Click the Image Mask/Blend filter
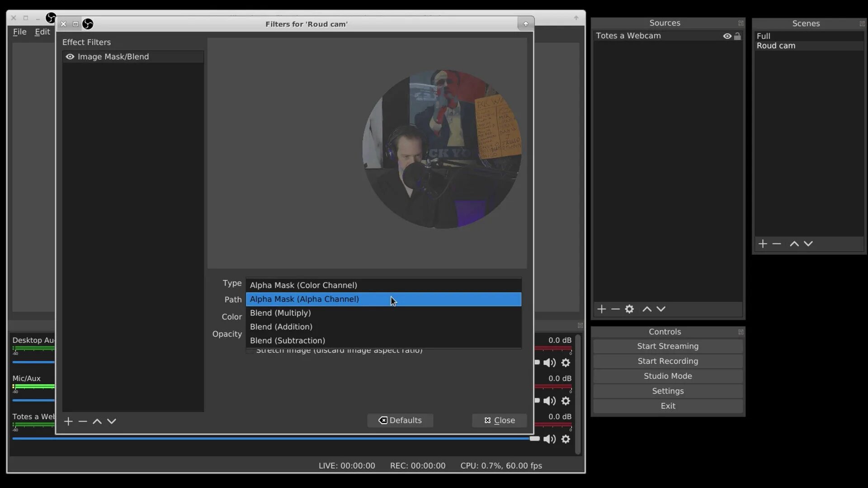The image size is (868, 488). (x=113, y=56)
